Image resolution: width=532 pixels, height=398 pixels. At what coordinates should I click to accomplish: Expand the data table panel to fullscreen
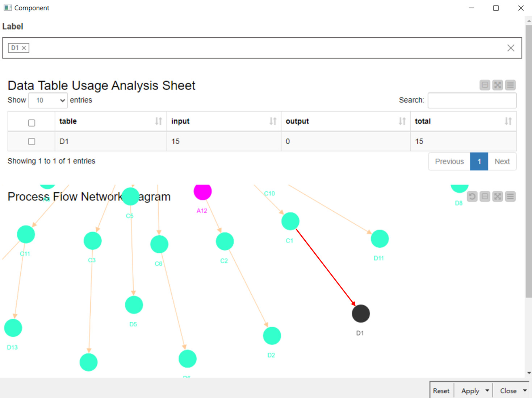click(498, 85)
